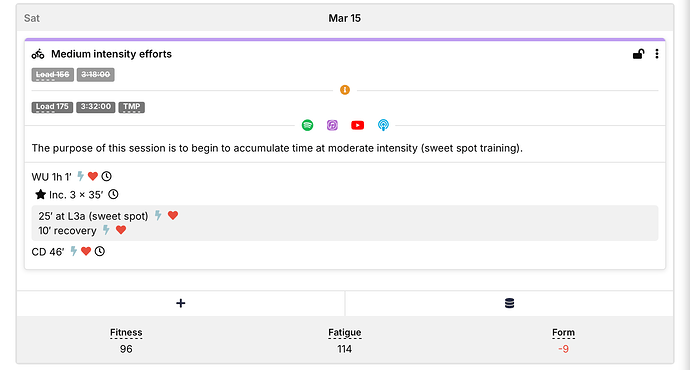Open the three-dot workout options menu

657,54
